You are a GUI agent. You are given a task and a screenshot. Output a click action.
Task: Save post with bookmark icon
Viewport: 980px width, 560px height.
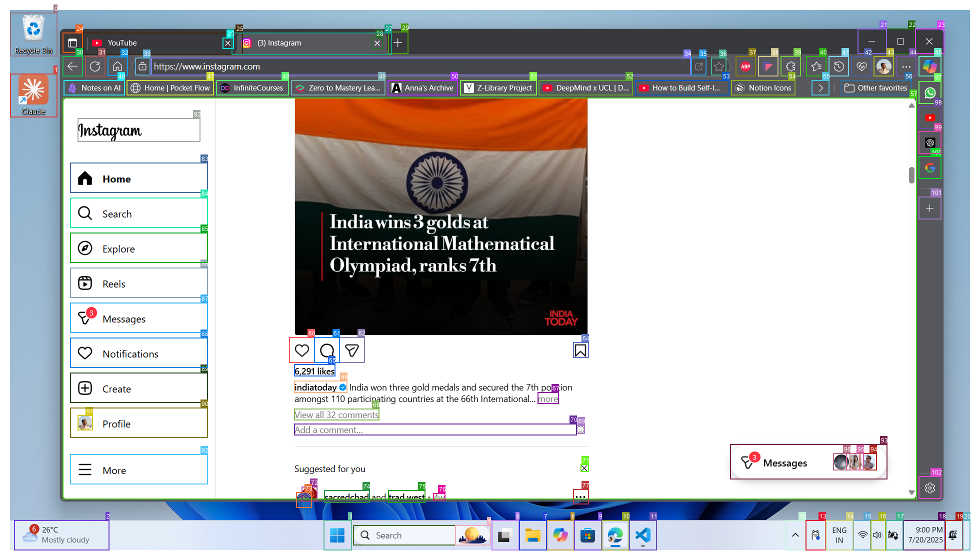coord(580,350)
